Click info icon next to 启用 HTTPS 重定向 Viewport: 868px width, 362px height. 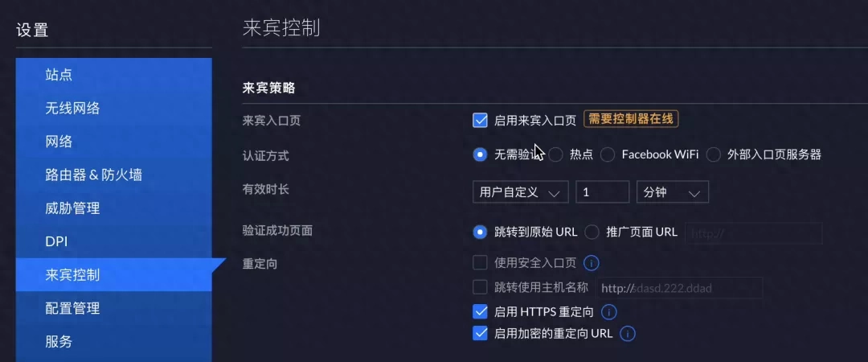coord(609,312)
